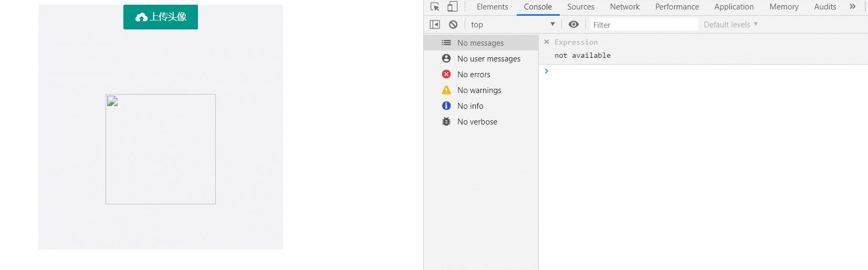Click the Filter input field
Viewport: 868px width, 270px height.
(x=644, y=25)
